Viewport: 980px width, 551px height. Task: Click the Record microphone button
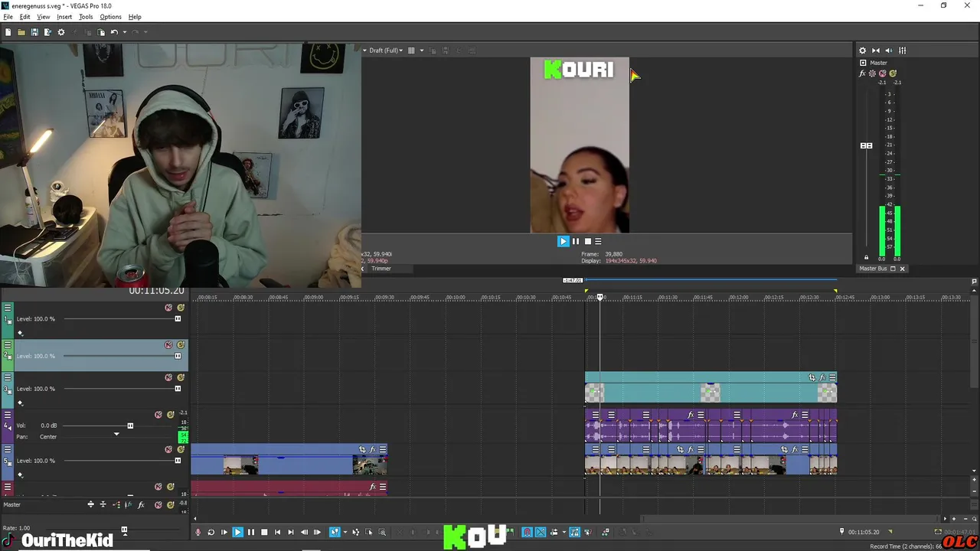point(198,532)
